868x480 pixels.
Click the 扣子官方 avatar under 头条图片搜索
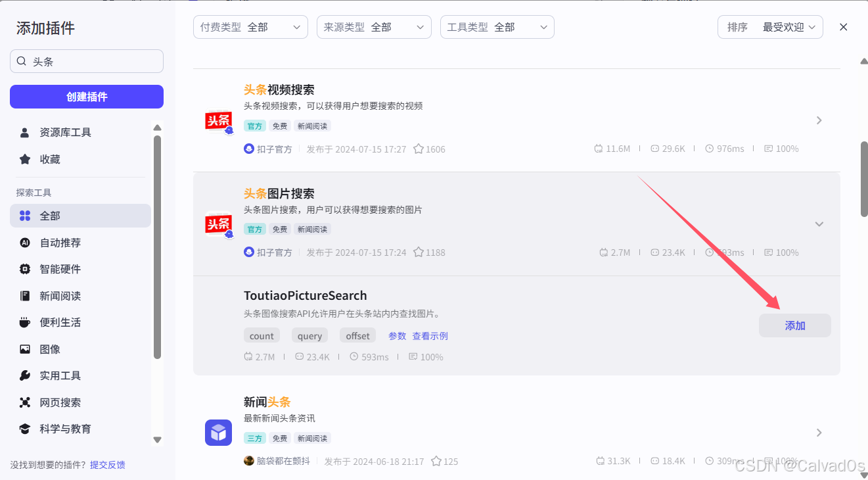(249, 252)
